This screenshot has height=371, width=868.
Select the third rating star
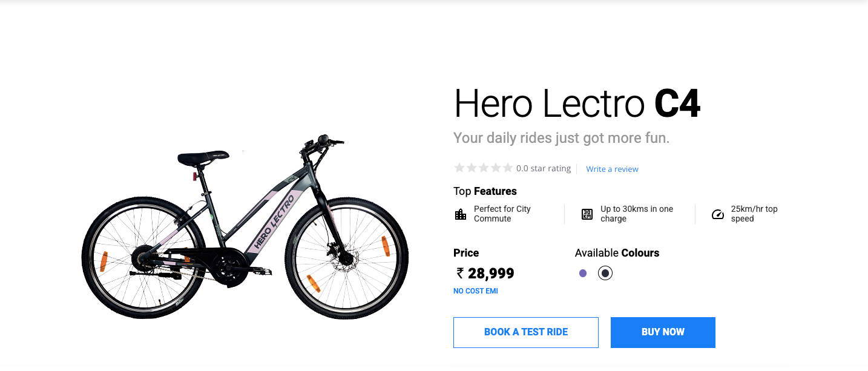click(484, 168)
